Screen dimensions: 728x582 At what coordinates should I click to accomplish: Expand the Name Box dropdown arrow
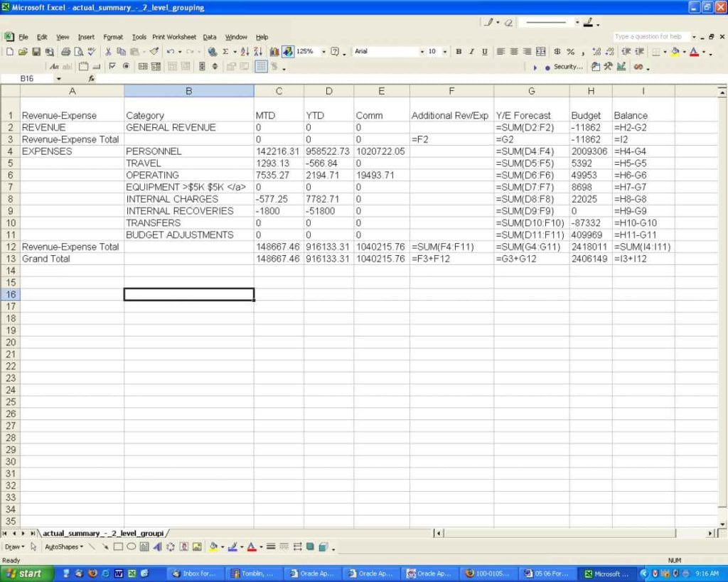pos(58,79)
